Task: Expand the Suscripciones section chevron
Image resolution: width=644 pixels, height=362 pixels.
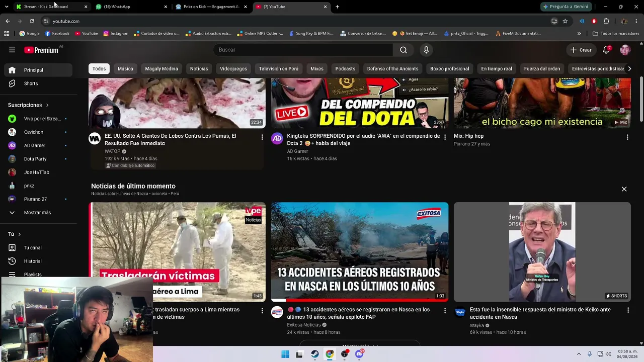Action: (47, 105)
